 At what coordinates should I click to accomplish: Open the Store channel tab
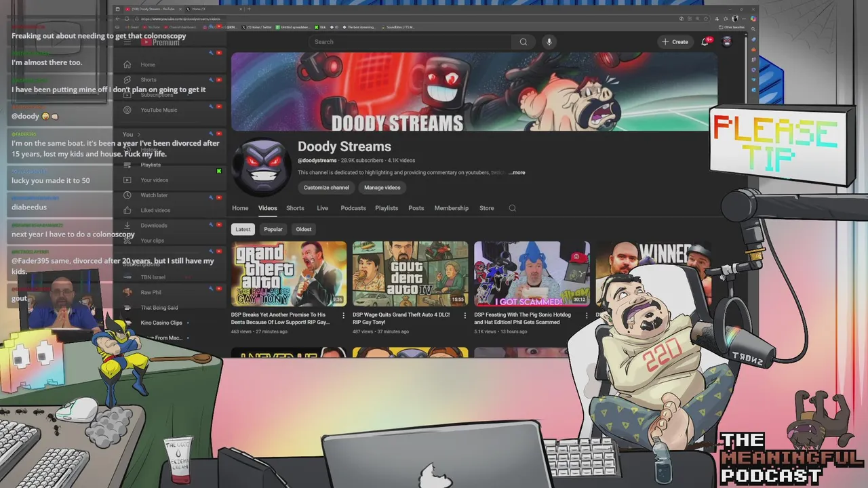pyautogui.click(x=487, y=208)
